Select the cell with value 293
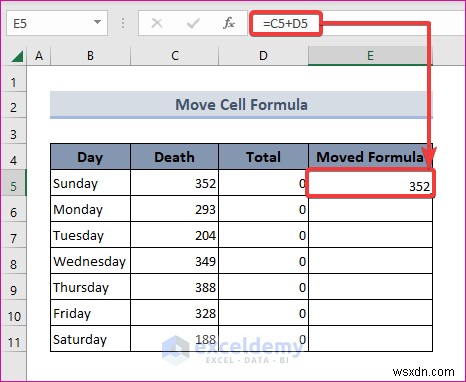This screenshot has width=466, height=382. click(x=175, y=209)
